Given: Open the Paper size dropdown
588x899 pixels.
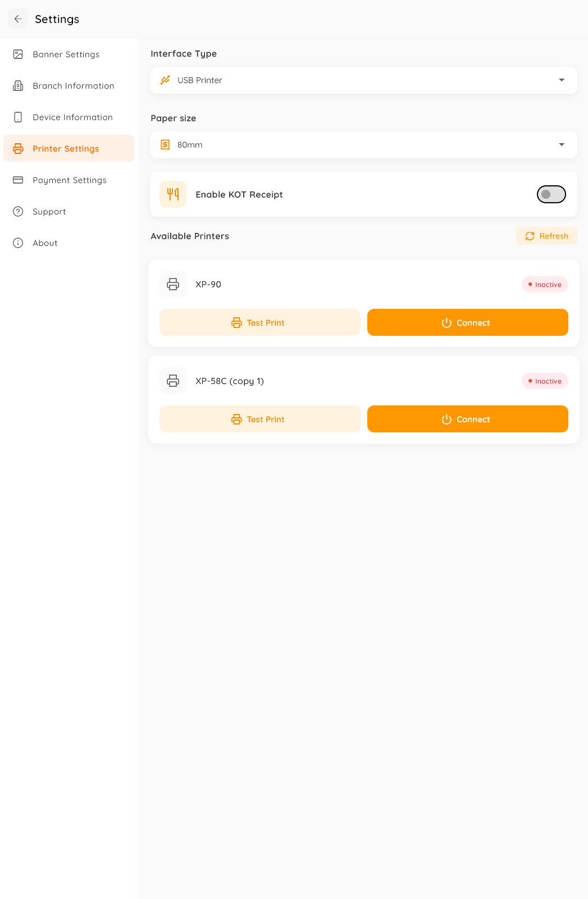Looking at the screenshot, I should click(x=363, y=144).
